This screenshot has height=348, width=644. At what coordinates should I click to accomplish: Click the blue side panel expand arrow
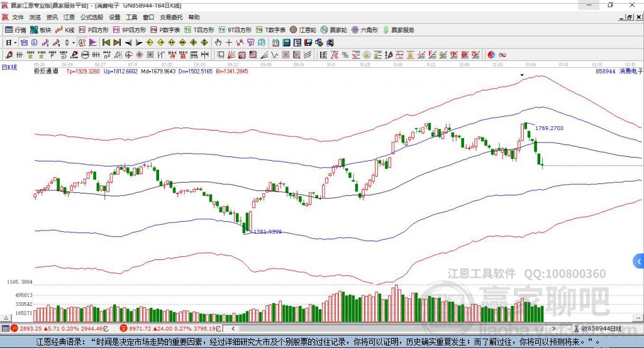[x=639, y=261]
